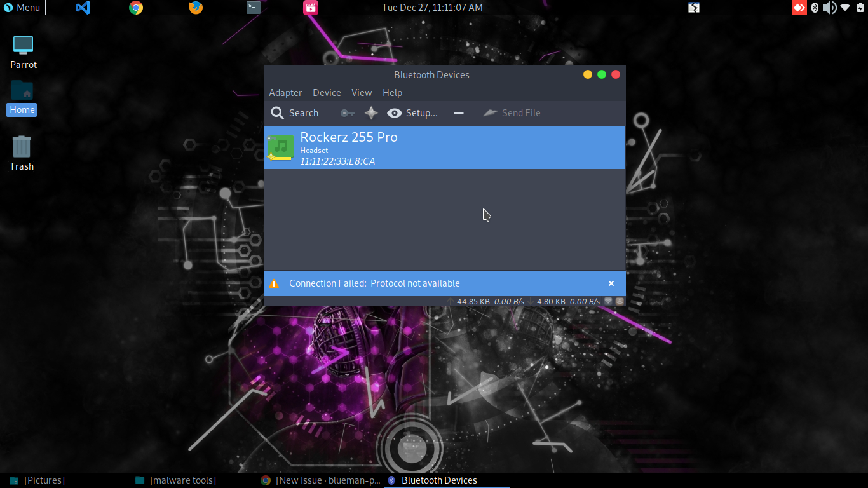Open the View menu
The height and width of the screenshot is (488, 868).
(362, 92)
